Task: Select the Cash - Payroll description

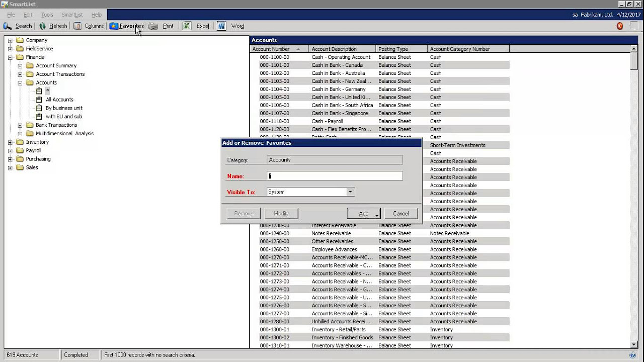Action: point(327,122)
